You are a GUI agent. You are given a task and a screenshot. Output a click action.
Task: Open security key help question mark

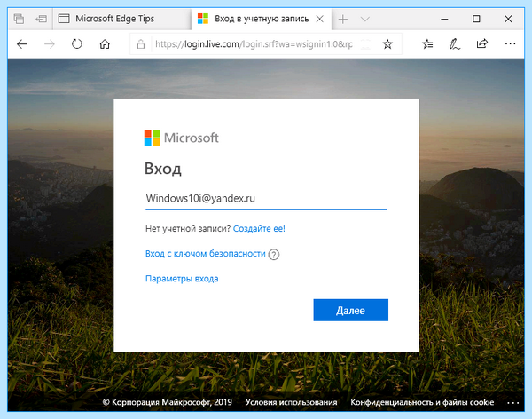coord(274,254)
